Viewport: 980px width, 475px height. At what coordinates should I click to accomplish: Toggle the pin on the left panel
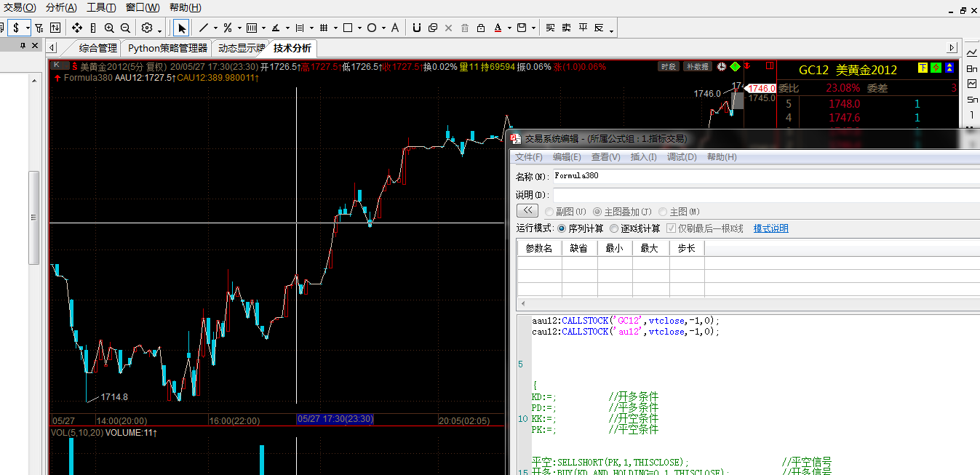point(23,46)
